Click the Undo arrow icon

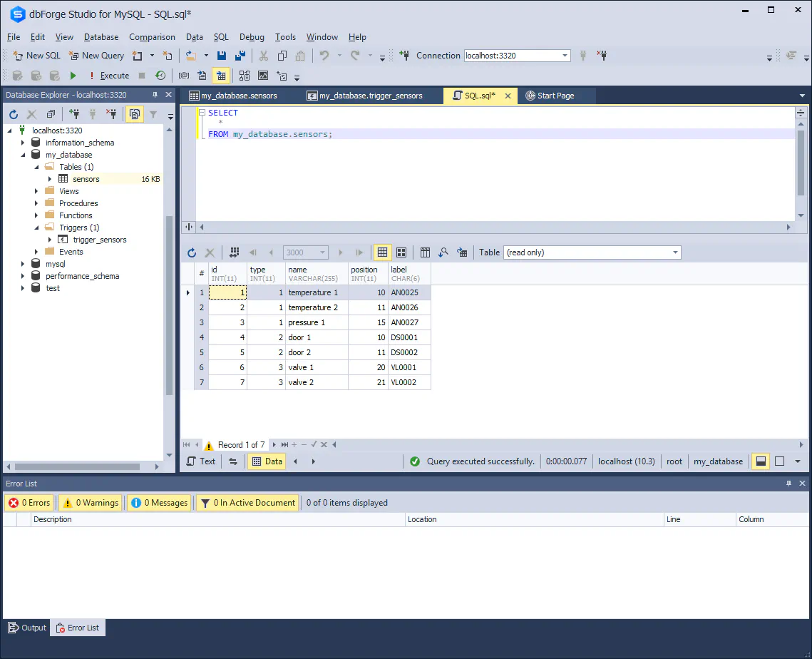point(324,56)
